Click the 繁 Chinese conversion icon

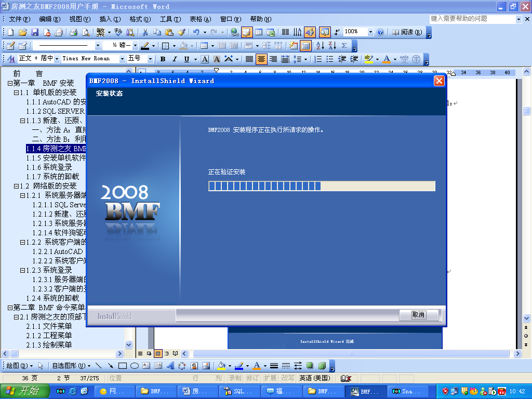[100, 32]
